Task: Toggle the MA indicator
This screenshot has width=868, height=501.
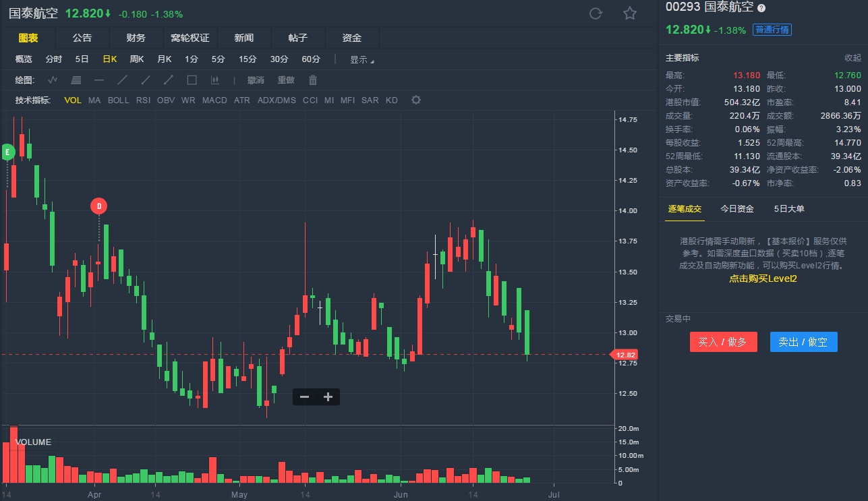Action: pos(94,100)
